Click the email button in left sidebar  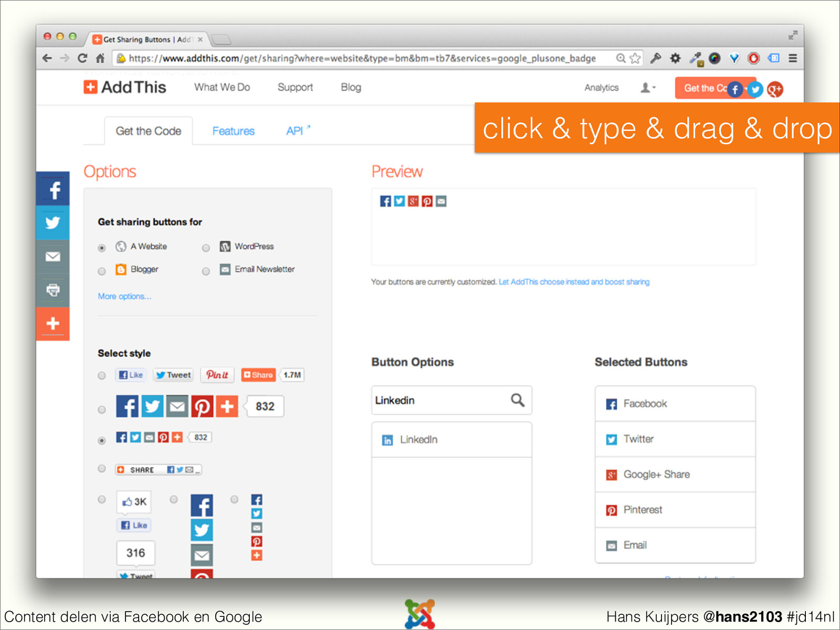[x=53, y=257]
